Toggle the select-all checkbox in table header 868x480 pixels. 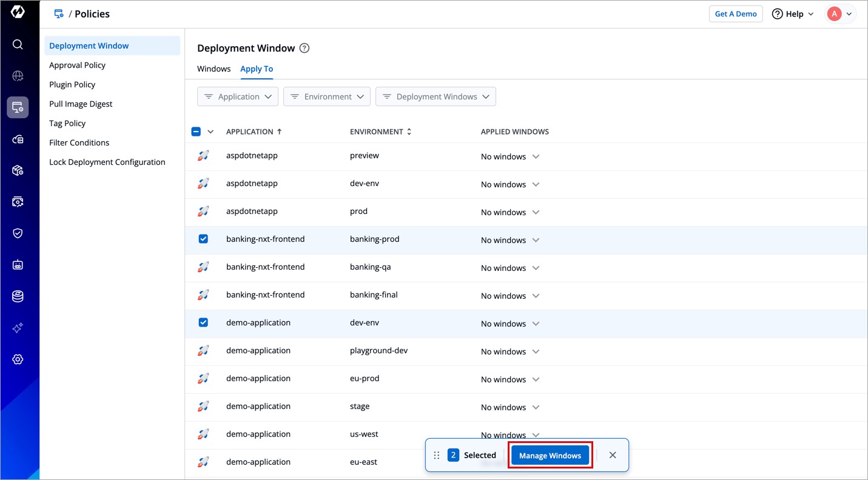point(196,132)
